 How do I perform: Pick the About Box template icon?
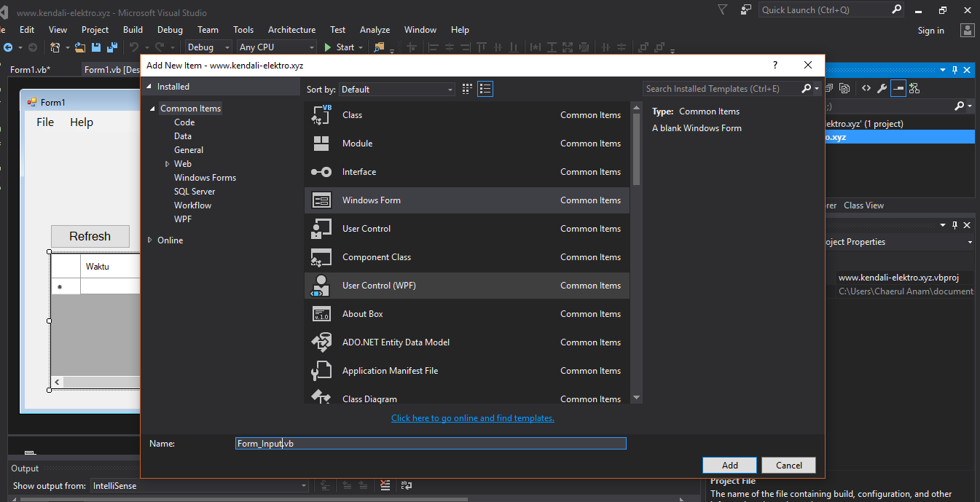tap(321, 314)
